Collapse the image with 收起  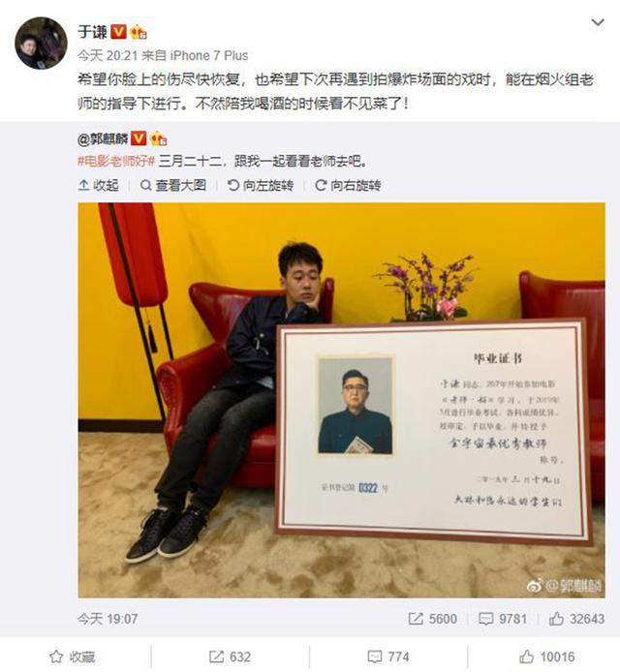click(99, 185)
